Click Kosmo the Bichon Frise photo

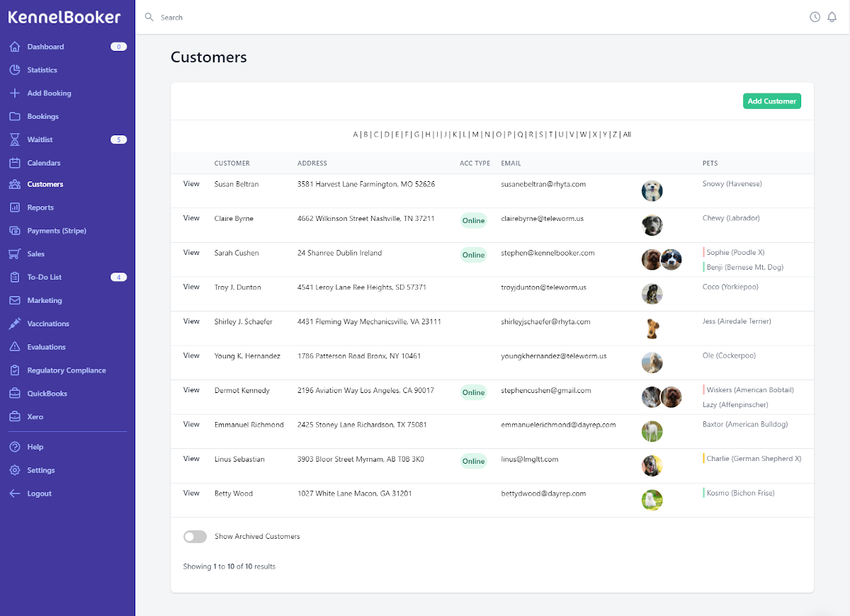click(x=652, y=500)
